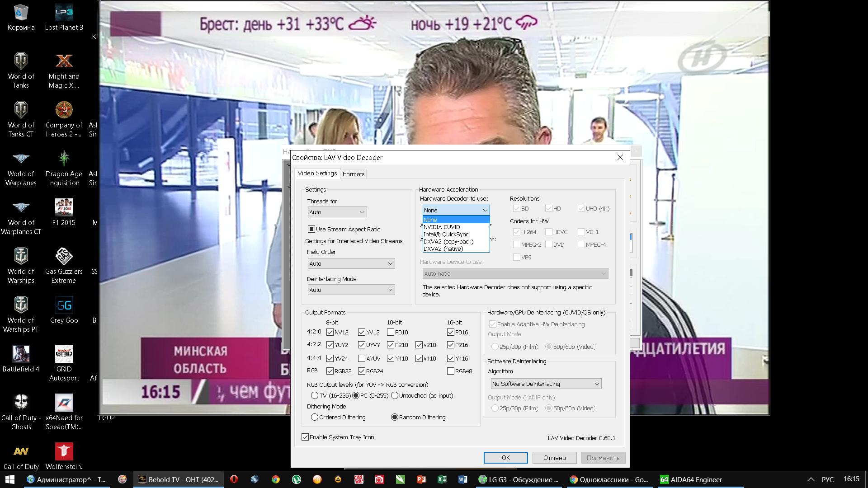The width and height of the screenshot is (868, 488).
Task: Open Call of Duty - Ghosts shortcut
Action: 21,412
